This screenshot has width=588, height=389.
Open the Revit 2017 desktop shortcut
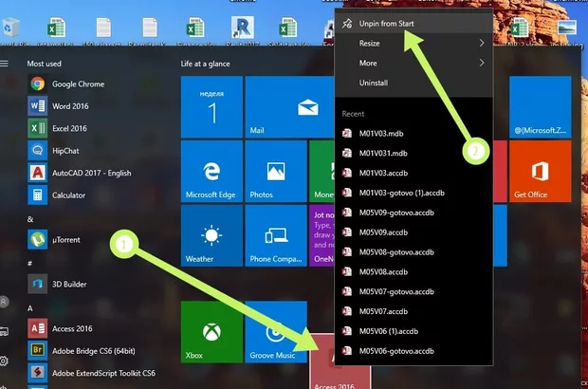tap(242, 28)
